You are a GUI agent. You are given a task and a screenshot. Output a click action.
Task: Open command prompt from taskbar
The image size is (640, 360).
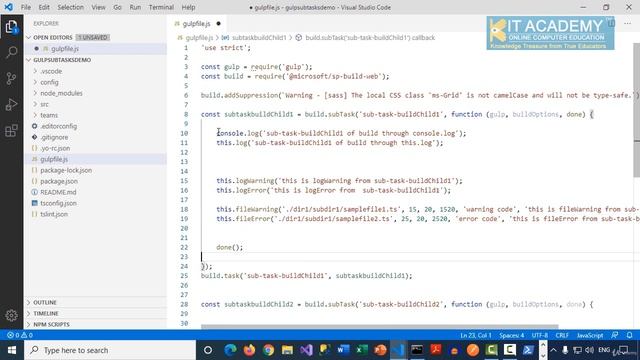(x=417, y=350)
